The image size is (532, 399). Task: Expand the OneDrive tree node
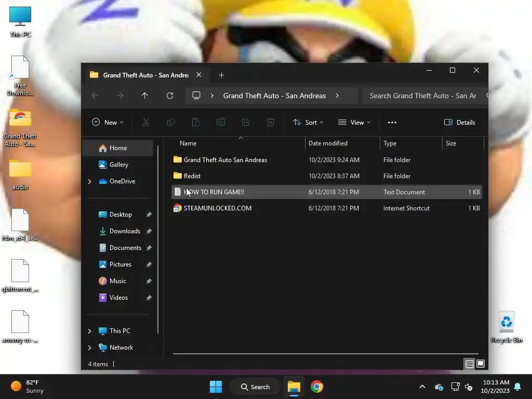(x=89, y=181)
